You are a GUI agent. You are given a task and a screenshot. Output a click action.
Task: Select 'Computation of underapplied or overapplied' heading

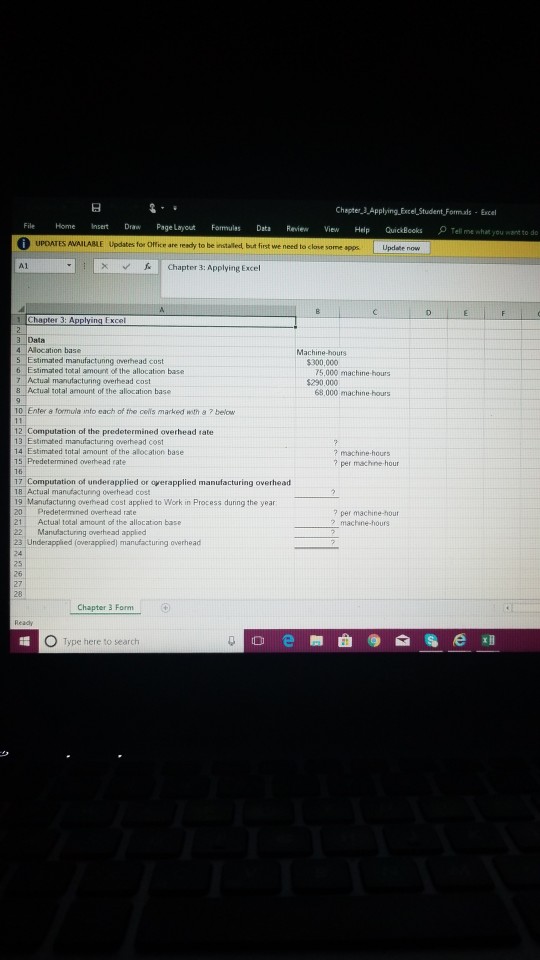coord(160,482)
